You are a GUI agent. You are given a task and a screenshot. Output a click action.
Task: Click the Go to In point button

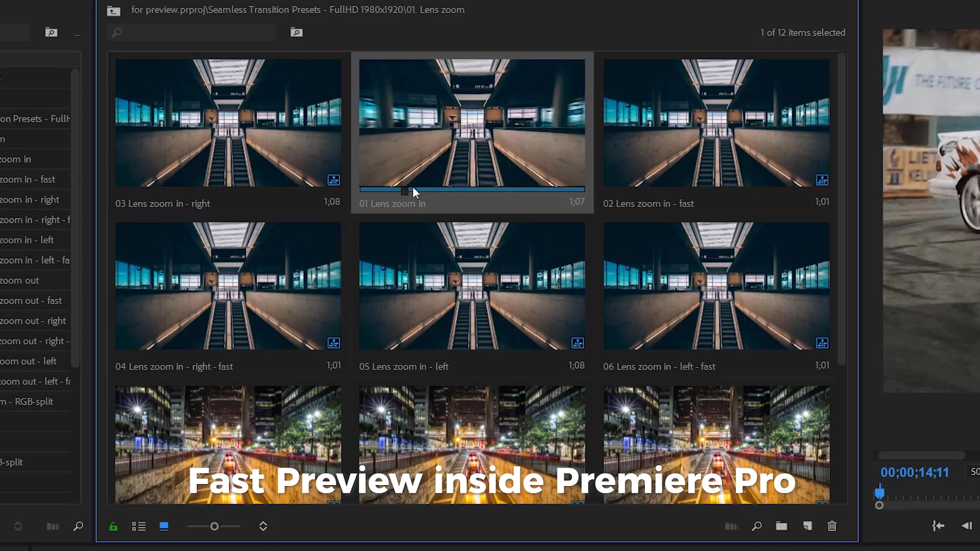938,526
